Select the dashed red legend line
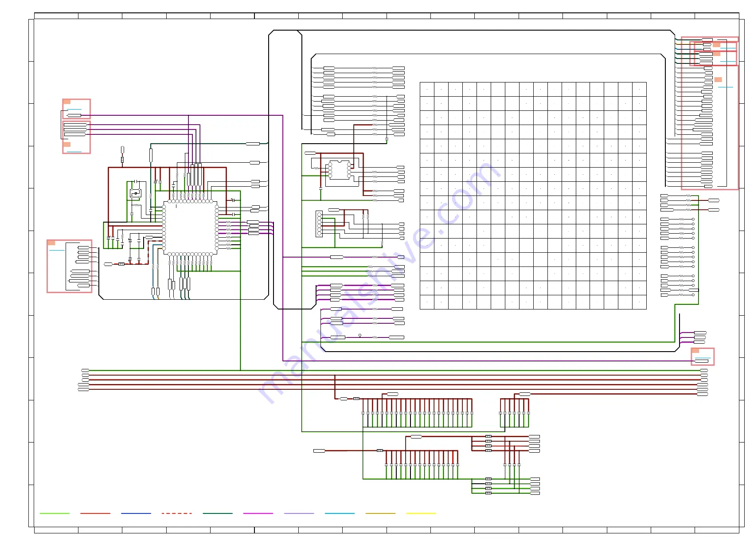 [177, 513]
